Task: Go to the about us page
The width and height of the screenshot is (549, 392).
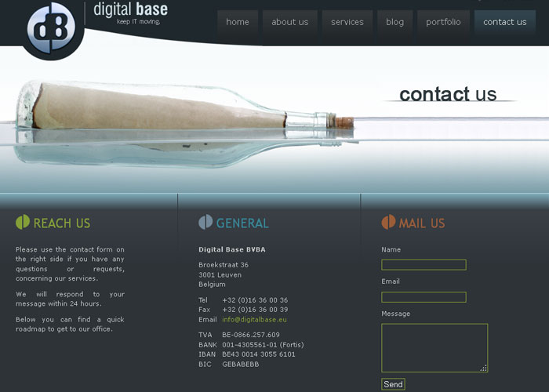Action: point(290,22)
